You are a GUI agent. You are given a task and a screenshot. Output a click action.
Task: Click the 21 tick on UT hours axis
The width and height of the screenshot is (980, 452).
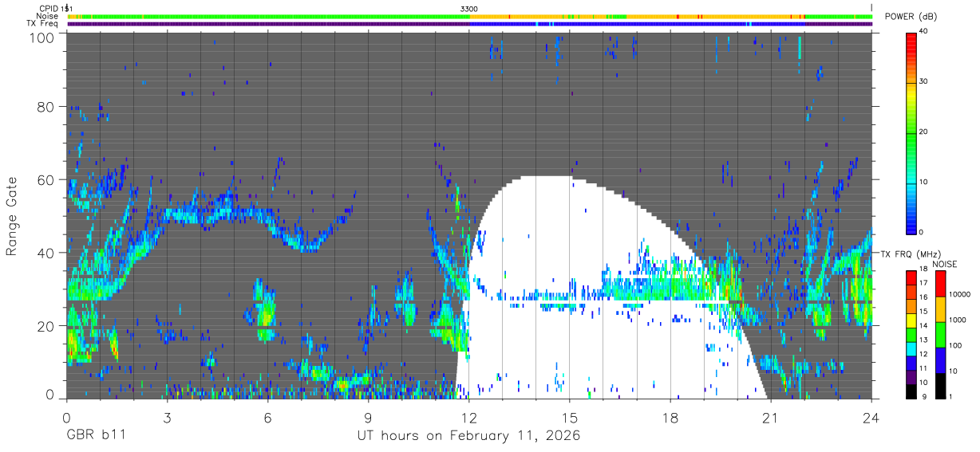coord(771,418)
